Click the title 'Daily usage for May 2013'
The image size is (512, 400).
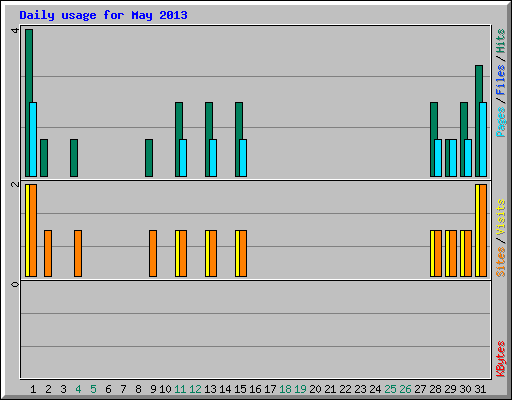coord(103,15)
